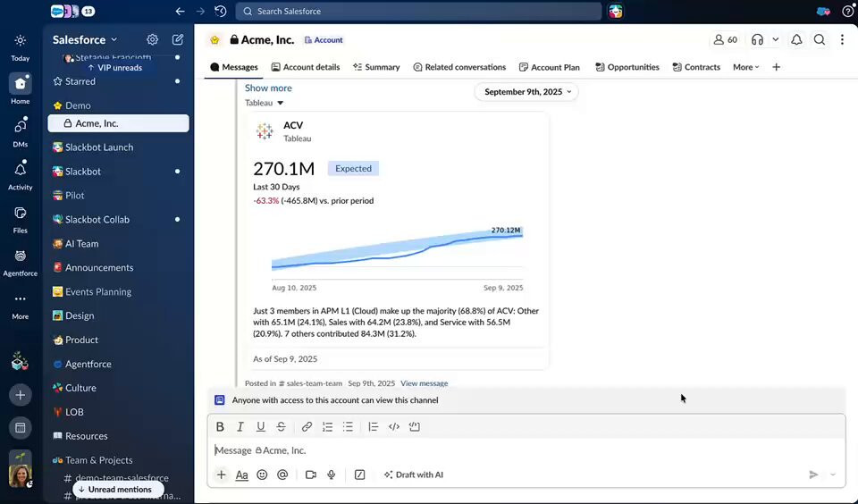Open the Contracts tab
The width and height of the screenshot is (858, 504).
tap(696, 67)
